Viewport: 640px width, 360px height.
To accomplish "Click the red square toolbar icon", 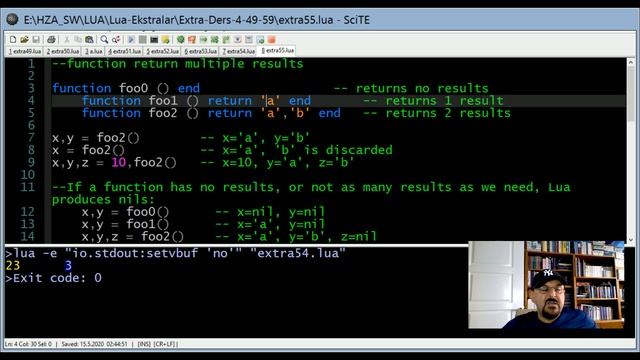I will pos(271,40).
